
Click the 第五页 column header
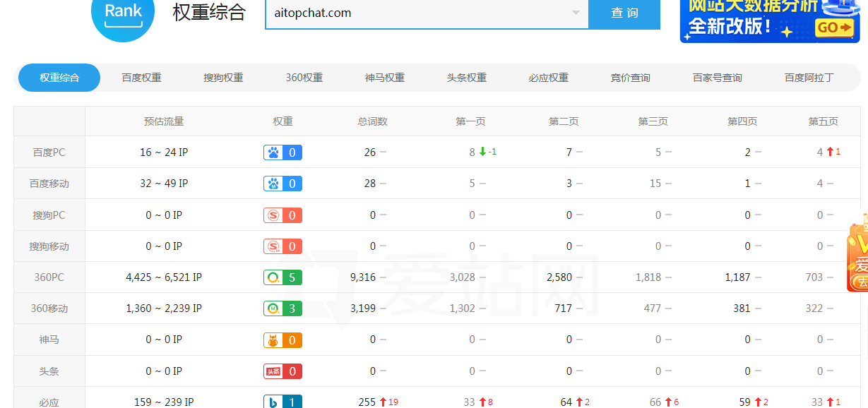[x=824, y=121]
